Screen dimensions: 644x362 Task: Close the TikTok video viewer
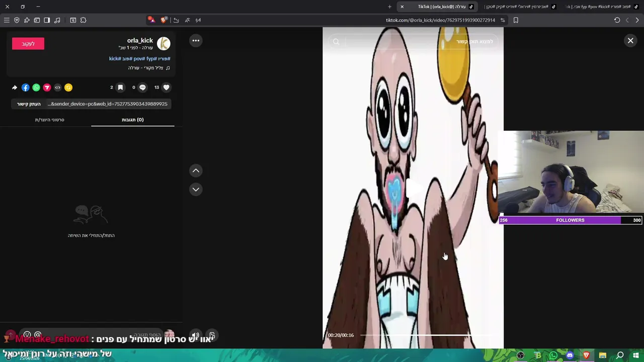click(x=630, y=41)
